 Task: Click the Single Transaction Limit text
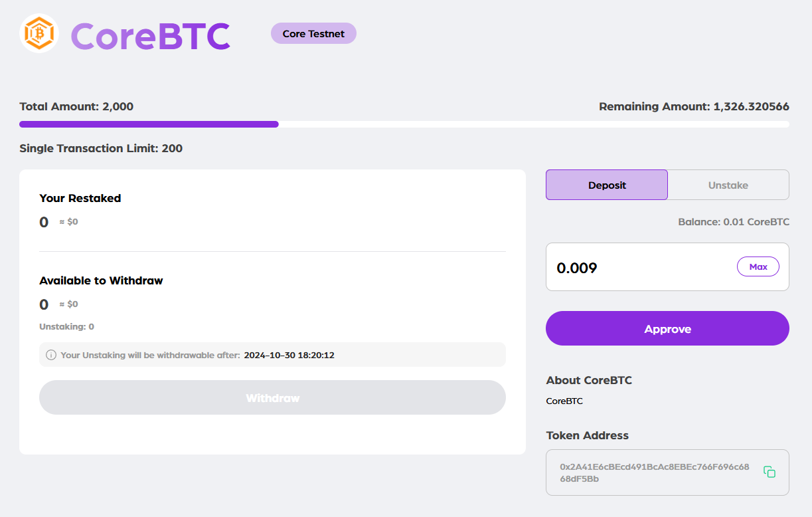(101, 148)
